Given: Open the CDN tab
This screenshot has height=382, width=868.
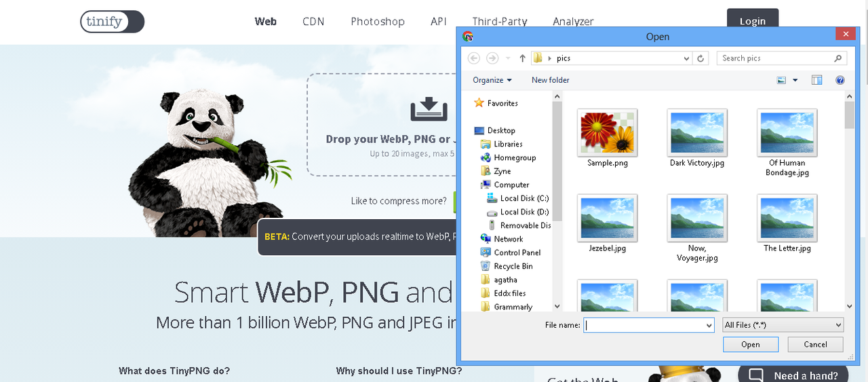Looking at the screenshot, I should pyautogui.click(x=313, y=22).
